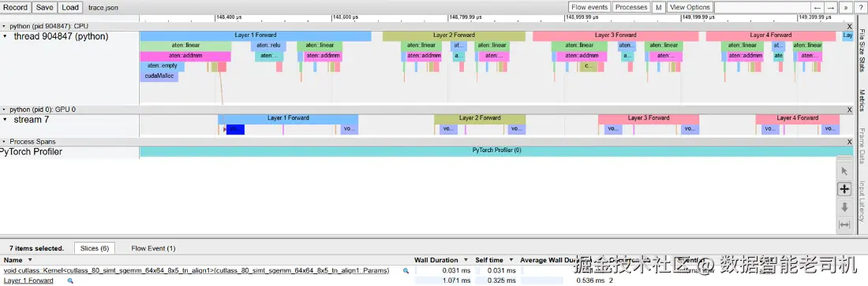The width and height of the screenshot is (868, 286).
Task: Activate the zoom tool with the down arrow
Action: tap(844, 207)
